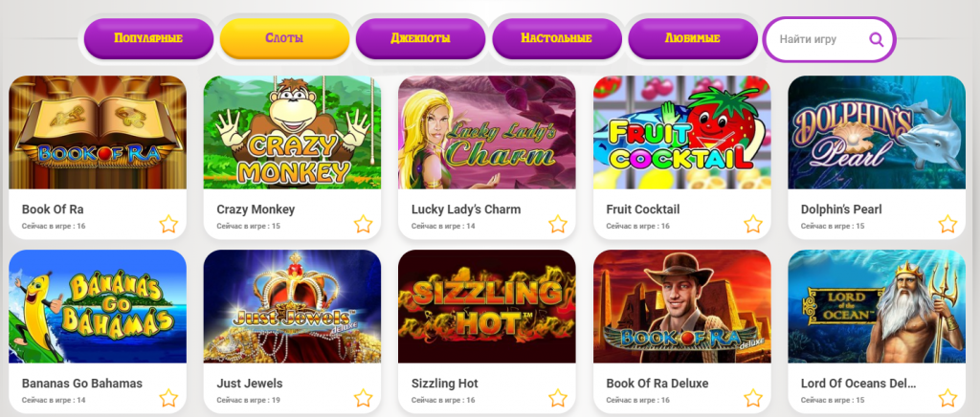Star the Sizzling Hot slot
Screen dimensions: 980x417
(x=558, y=398)
